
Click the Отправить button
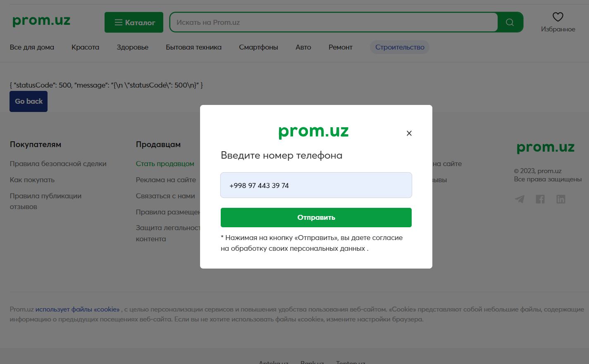point(316,217)
